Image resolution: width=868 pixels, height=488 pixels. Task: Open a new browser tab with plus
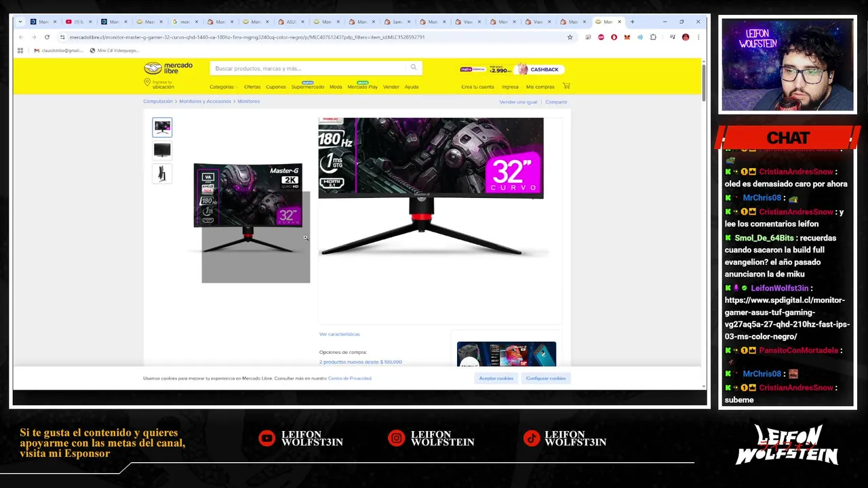(632, 22)
